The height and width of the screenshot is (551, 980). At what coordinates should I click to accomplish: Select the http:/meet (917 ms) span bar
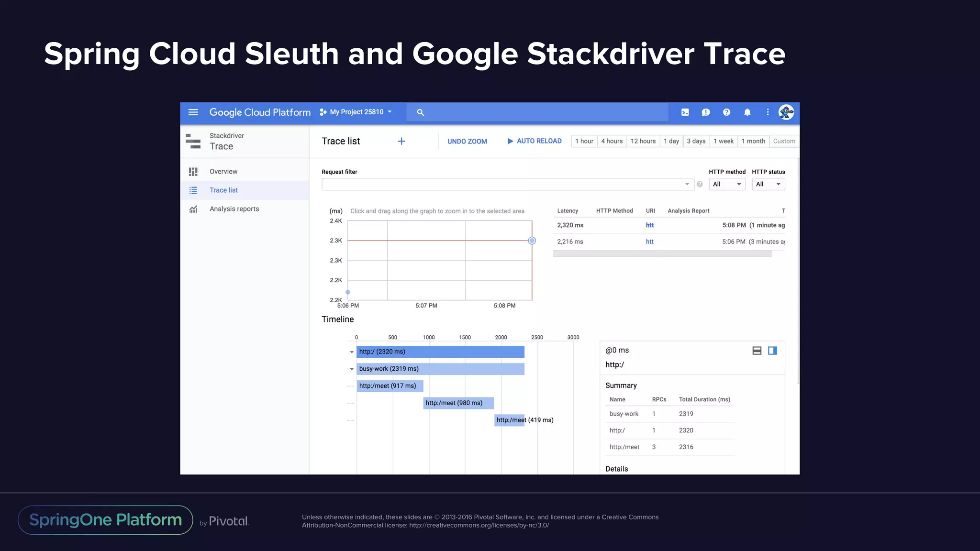(x=390, y=386)
